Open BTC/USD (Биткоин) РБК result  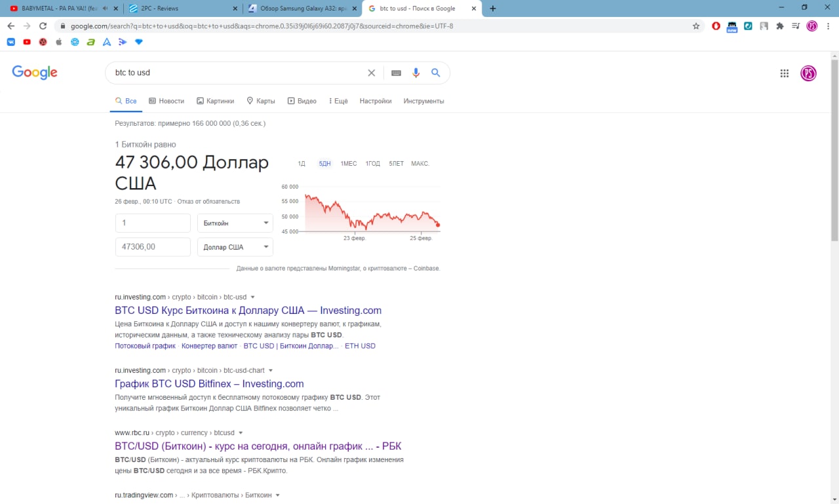[x=258, y=446]
